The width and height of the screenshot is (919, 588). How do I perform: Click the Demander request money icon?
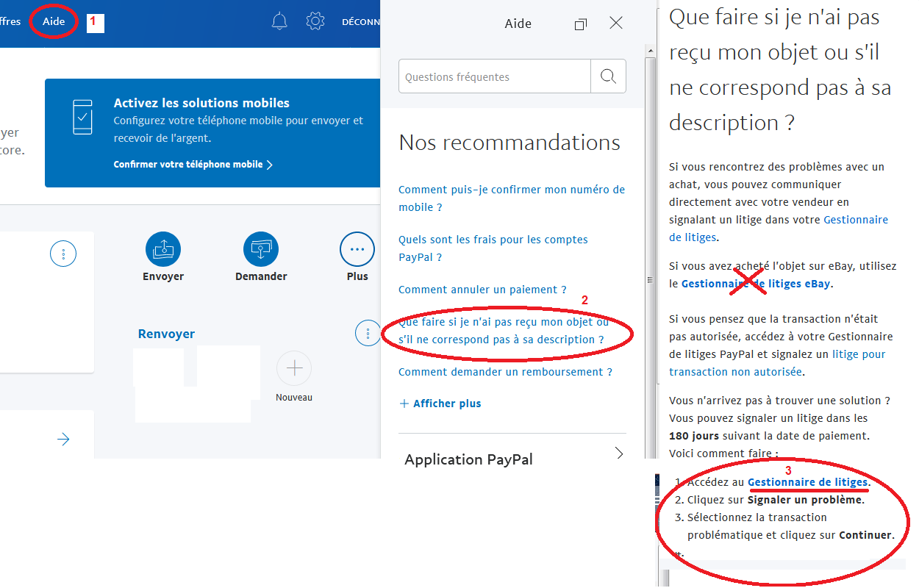261,250
